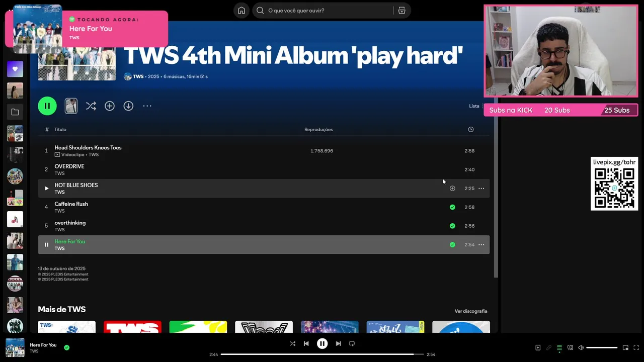
Task: Toggle saved checkmark on Here For You row
Action: point(452,245)
